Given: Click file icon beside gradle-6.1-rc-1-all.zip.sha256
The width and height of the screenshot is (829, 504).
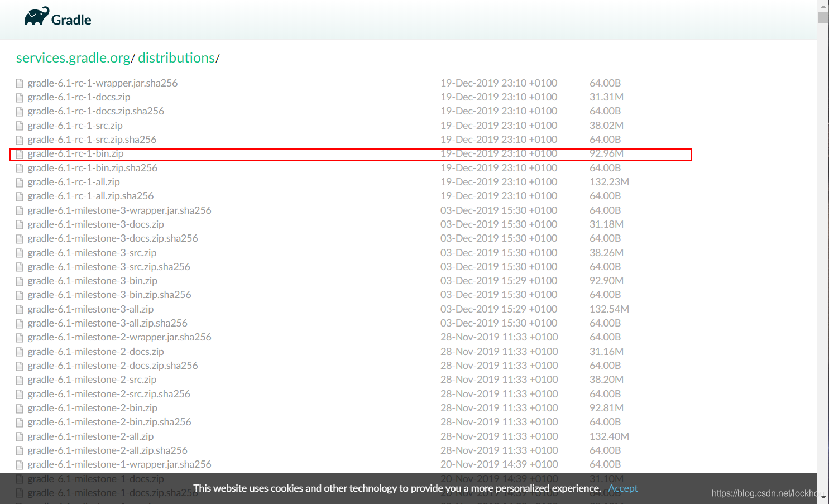Looking at the screenshot, I should 20,196.
